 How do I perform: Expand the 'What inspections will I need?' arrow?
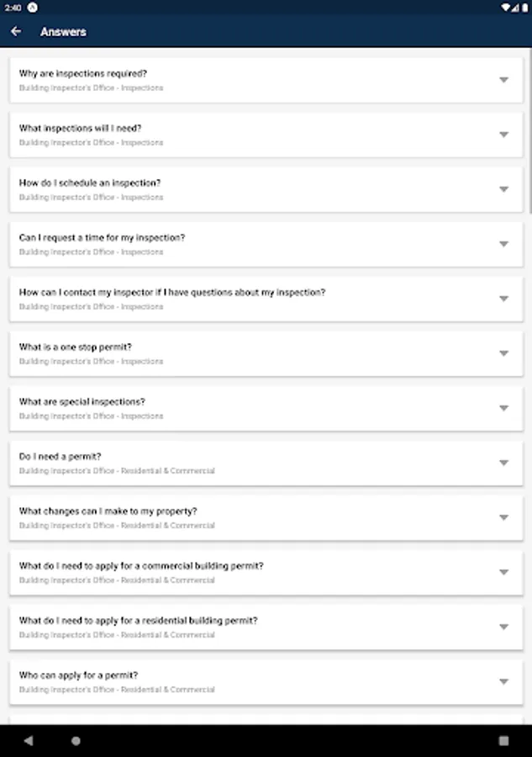click(503, 135)
